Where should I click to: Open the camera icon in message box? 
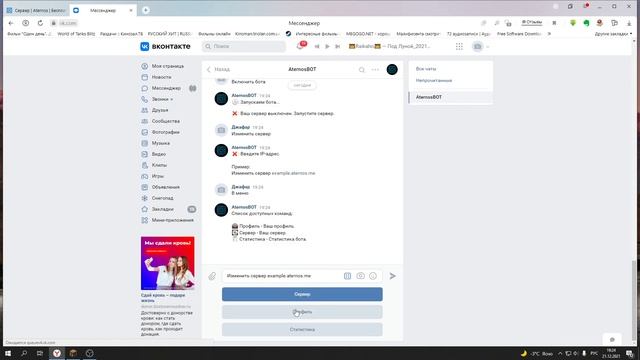360,276
